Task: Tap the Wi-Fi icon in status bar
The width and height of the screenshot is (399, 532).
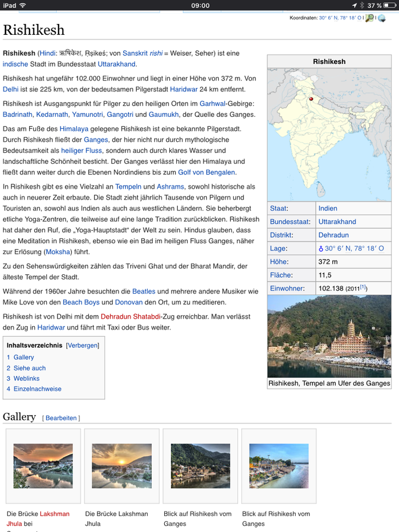Action: click(23, 5)
